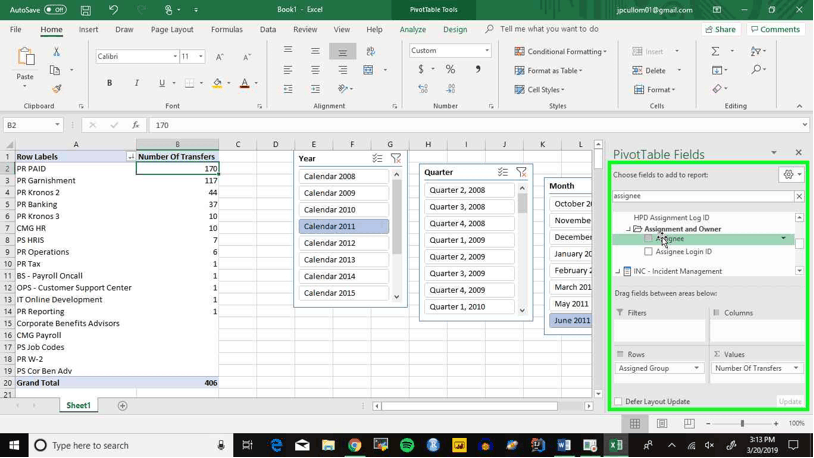Viewport: 814px width, 458px height.
Task: Open the number format Custom dropdown
Action: coord(487,50)
